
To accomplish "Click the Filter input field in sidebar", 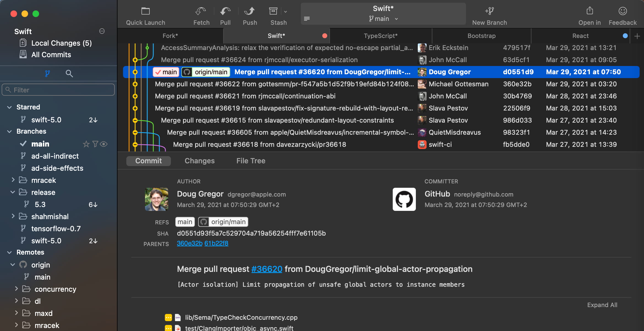I will coord(58,90).
